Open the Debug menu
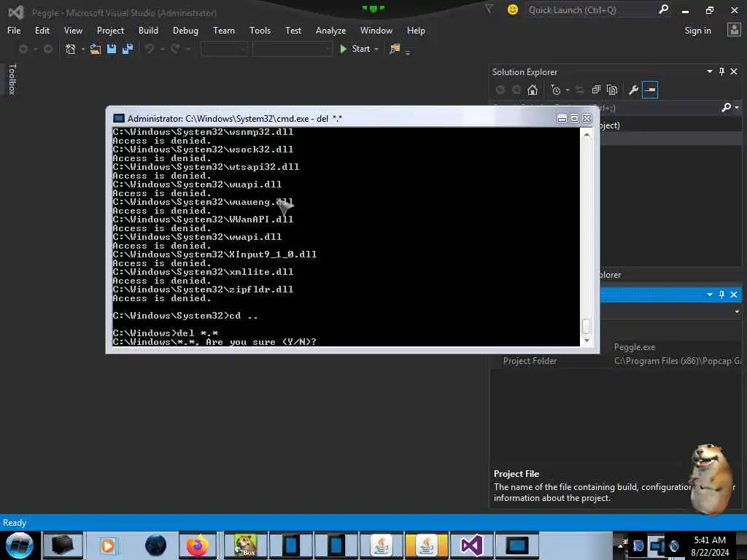This screenshot has height=560, width=747. coord(185,31)
